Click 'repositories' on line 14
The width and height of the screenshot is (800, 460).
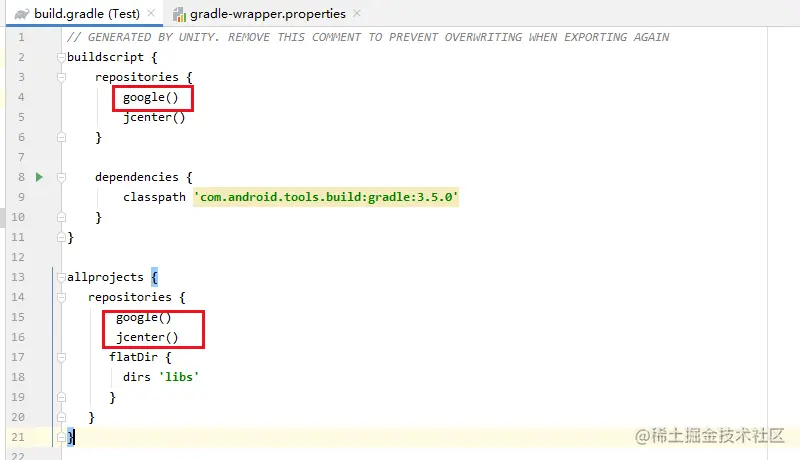[130, 297]
